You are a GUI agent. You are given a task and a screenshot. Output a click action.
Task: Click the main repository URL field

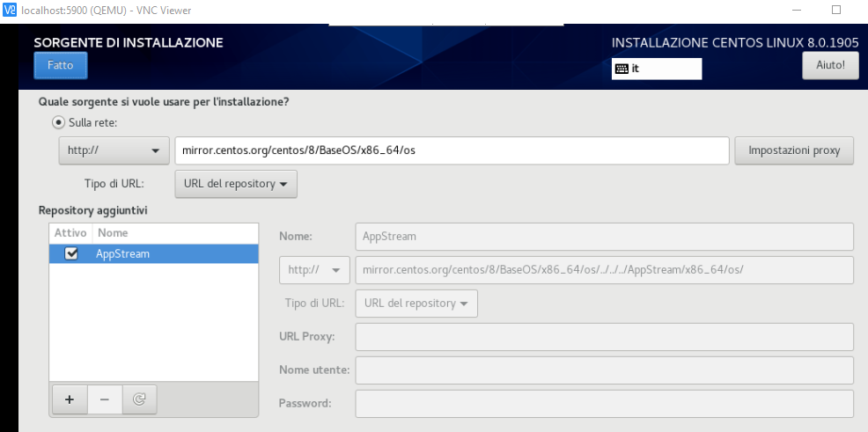452,150
